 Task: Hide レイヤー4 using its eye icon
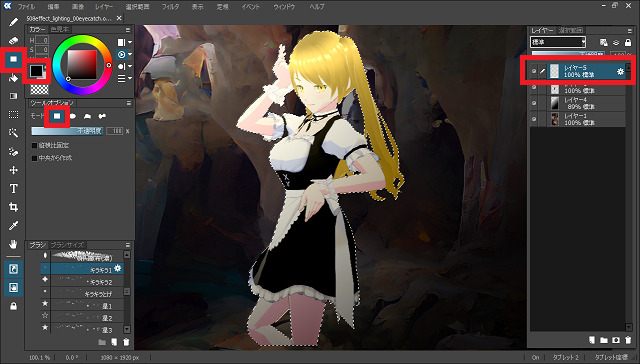tap(534, 103)
